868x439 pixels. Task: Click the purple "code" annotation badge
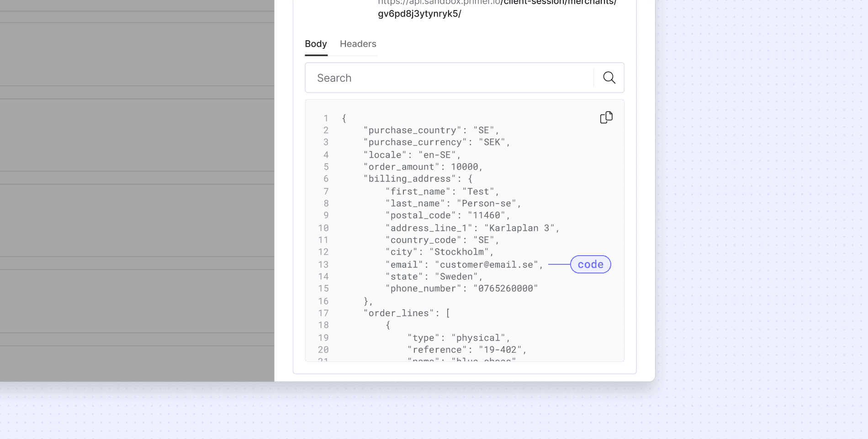(590, 264)
